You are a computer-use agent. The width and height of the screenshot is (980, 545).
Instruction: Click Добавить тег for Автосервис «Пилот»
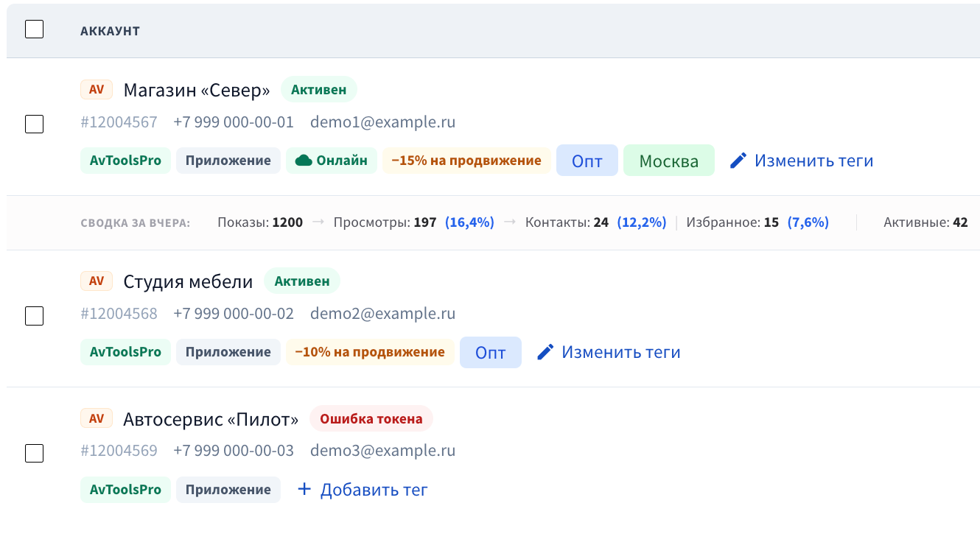pyautogui.click(x=362, y=489)
